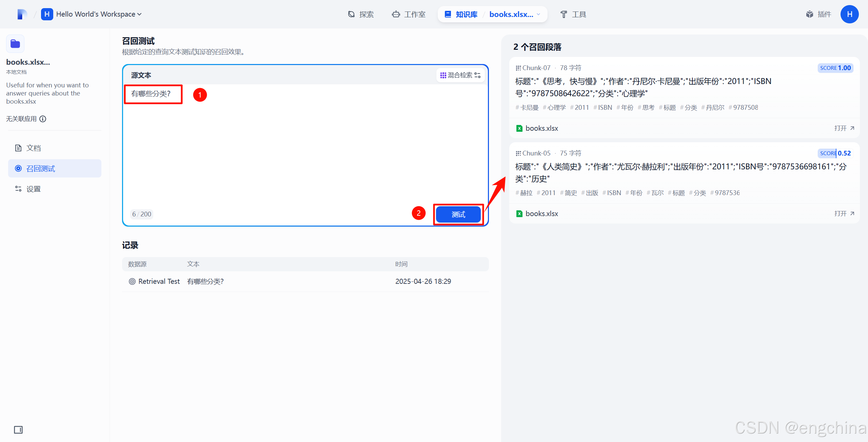Select 文档 in the left sidebar
868x442 pixels.
33,148
